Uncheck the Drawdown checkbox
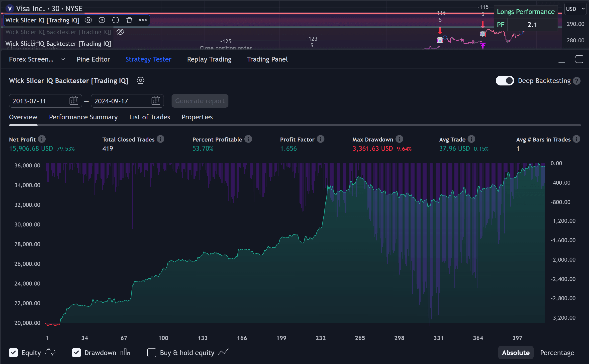The height and width of the screenshot is (364, 589). [76, 353]
